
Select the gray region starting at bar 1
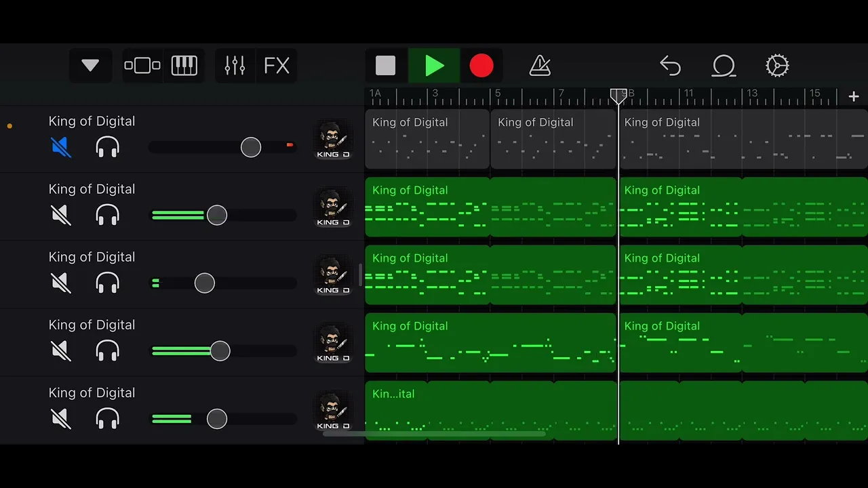click(427, 139)
